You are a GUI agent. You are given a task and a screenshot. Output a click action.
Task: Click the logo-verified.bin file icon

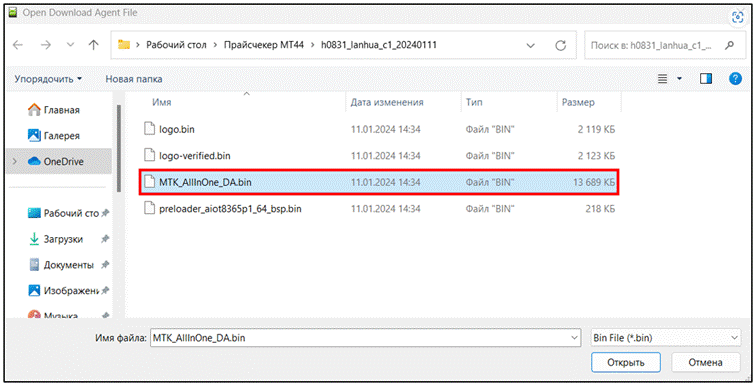click(x=150, y=155)
